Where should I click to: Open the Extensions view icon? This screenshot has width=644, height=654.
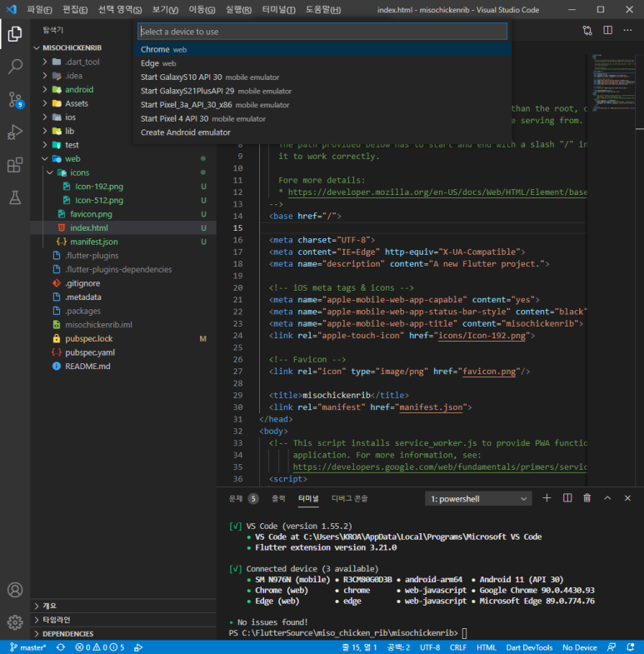pyautogui.click(x=15, y=165)
